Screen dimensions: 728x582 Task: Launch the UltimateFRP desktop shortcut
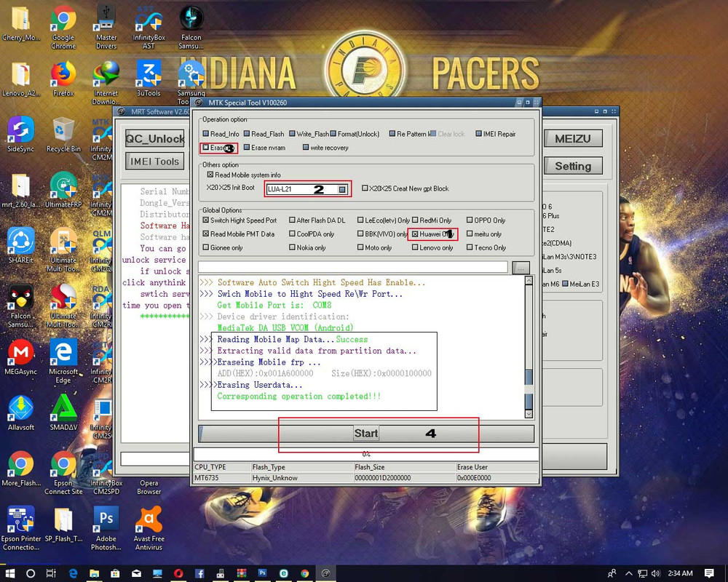coord(63,191)
